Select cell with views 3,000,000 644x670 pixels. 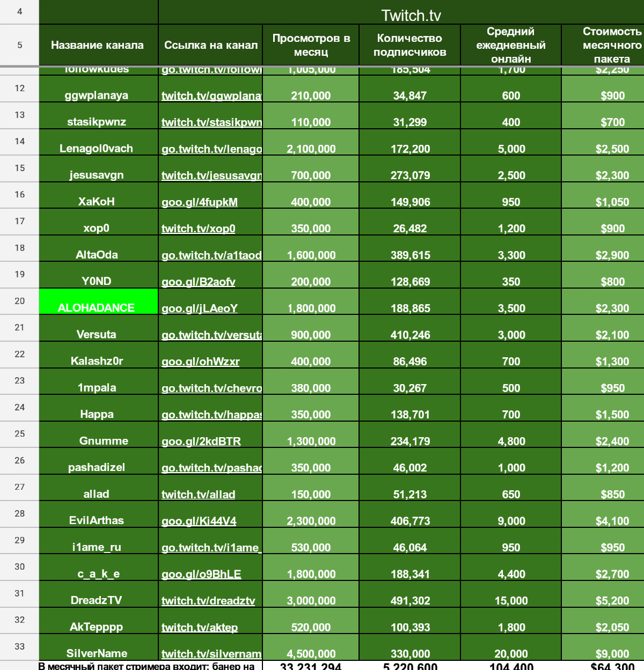[x=311, y=594]
